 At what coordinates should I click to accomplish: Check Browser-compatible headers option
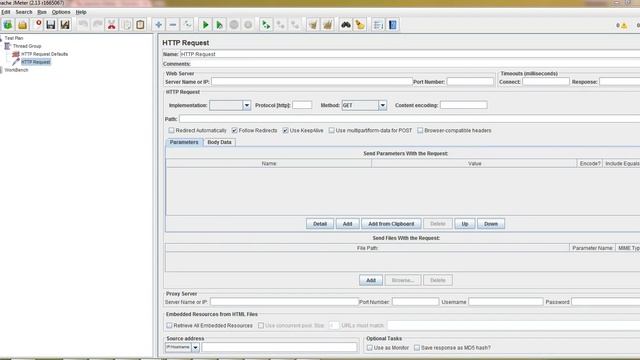(420, 130)
